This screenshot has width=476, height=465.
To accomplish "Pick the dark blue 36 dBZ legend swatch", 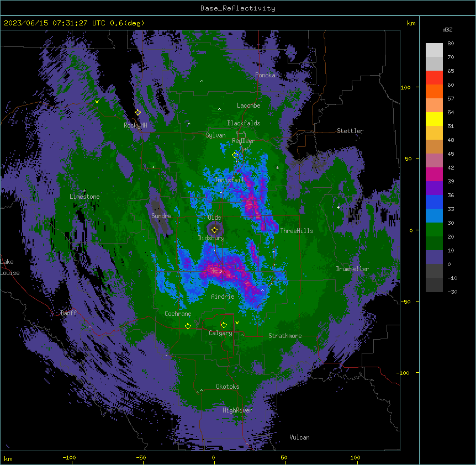I will click(x=434, y=202).
